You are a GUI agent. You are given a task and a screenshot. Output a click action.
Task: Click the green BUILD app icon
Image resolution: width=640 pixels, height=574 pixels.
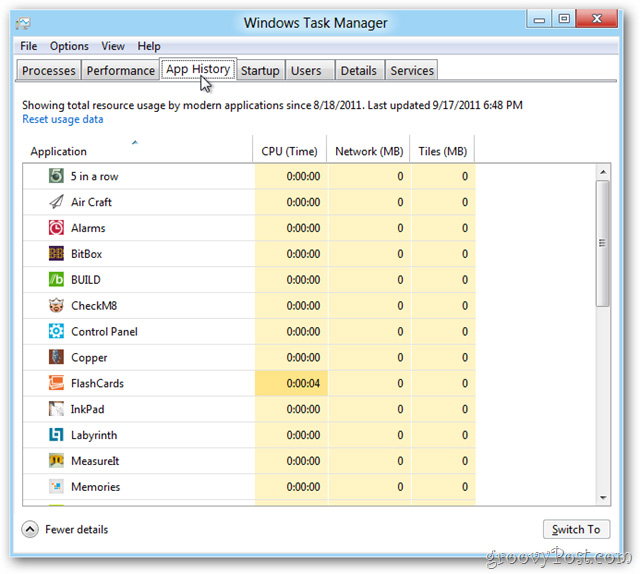click(56, 280)
